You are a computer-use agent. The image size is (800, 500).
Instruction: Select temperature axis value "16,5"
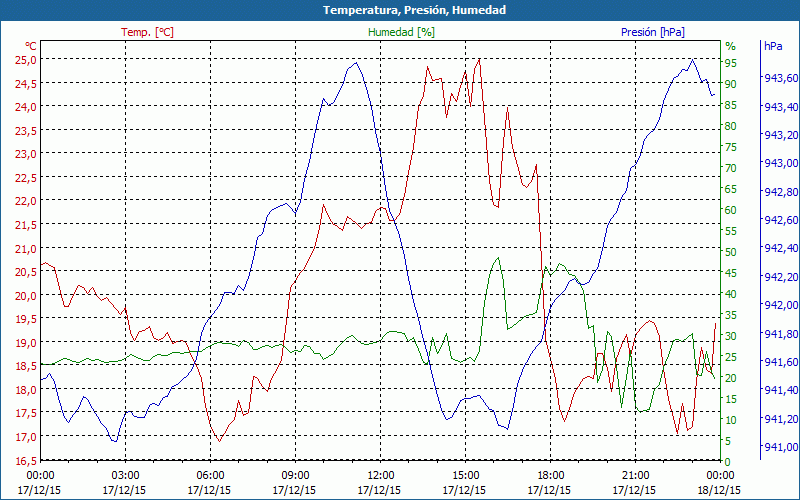(x=26, y=460)
